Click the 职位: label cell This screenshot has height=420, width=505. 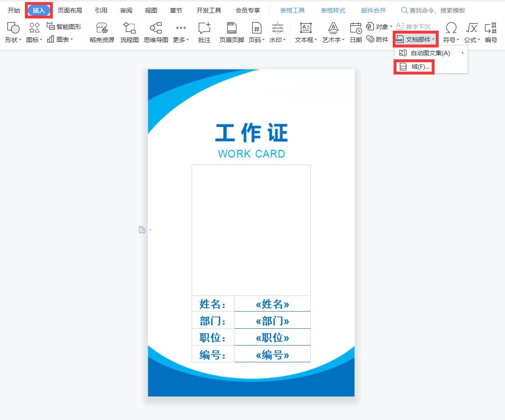tap(213, 337)
